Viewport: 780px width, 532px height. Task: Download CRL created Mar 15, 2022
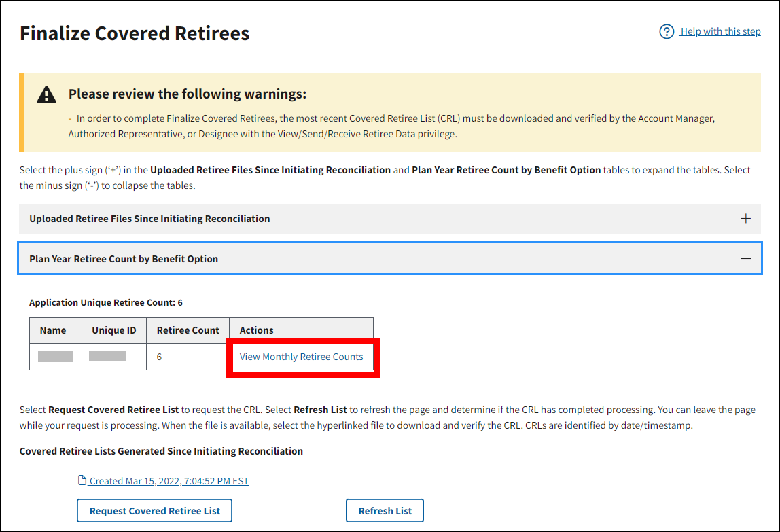[x=169, y=481]
